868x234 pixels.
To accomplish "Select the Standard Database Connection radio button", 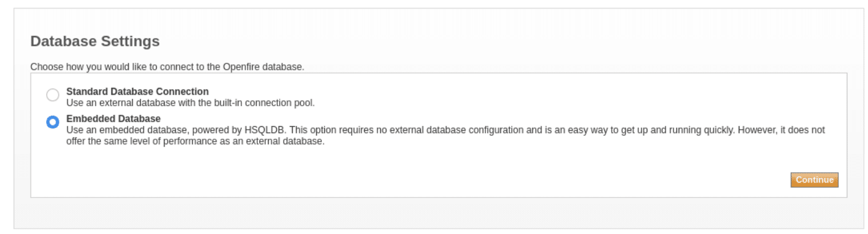I will (x=53, y=95).
